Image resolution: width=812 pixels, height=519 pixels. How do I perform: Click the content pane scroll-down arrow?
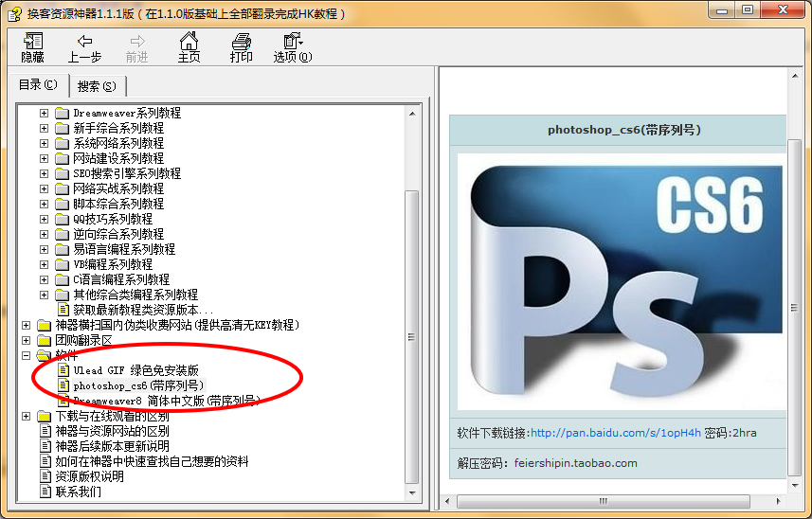[795, 485]
